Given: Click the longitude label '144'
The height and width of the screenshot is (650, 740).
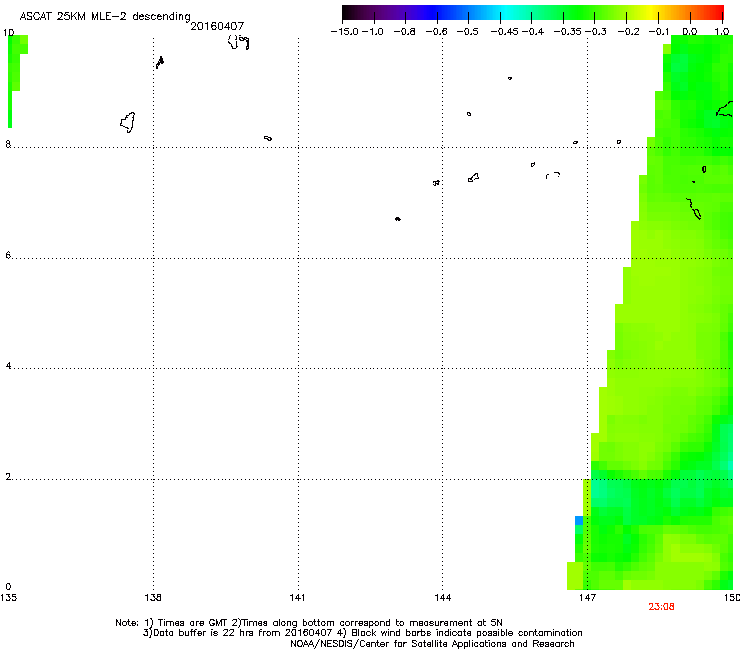Looking at the screenshot, I should click(x=443, y=598).
